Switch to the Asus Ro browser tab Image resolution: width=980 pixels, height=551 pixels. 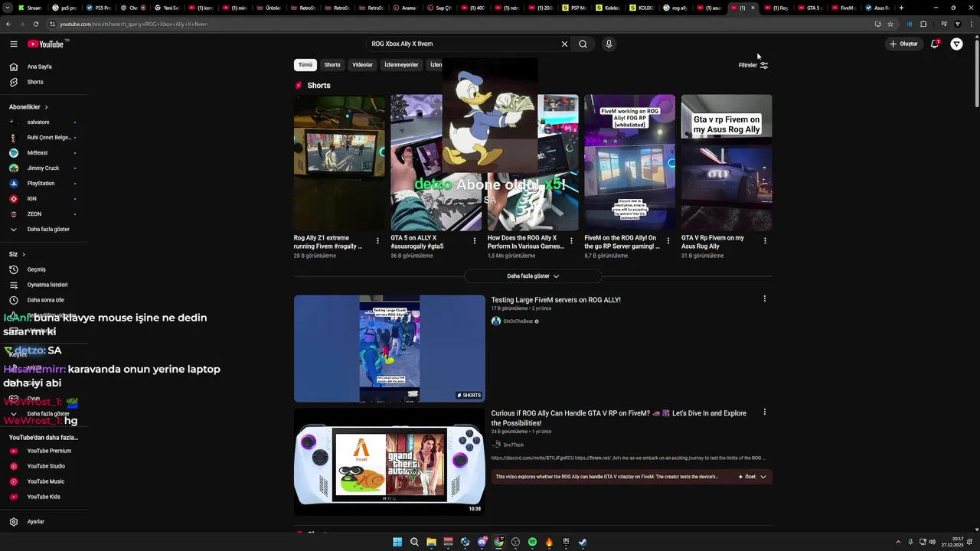[877, 8]
